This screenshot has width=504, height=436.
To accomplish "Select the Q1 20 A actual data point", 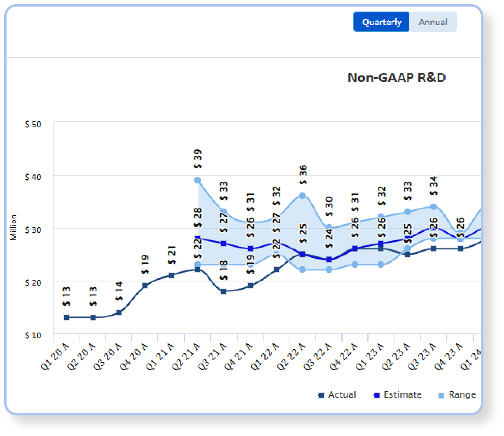I will point(66,317).
